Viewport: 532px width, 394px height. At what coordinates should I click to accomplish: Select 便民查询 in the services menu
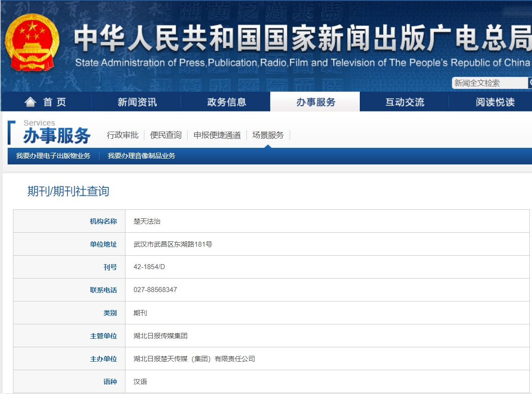coord(166,135)
